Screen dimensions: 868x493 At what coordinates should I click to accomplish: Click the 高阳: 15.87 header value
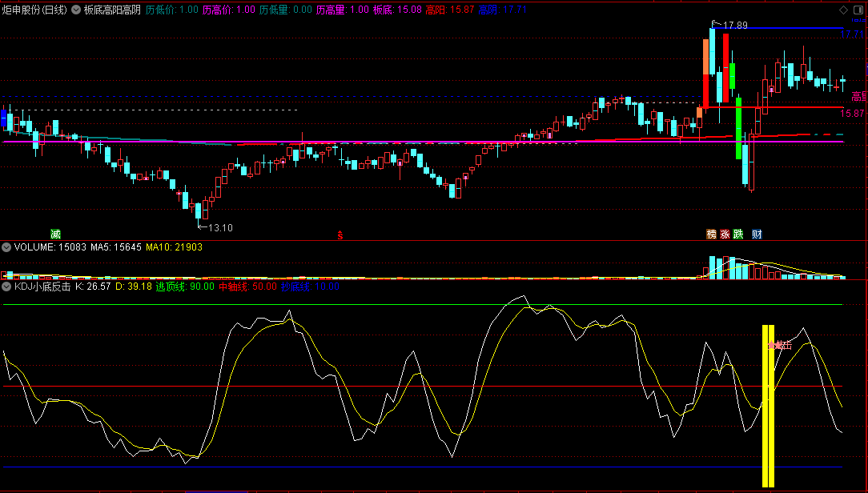pyautogui.click(x=449, y=10)
